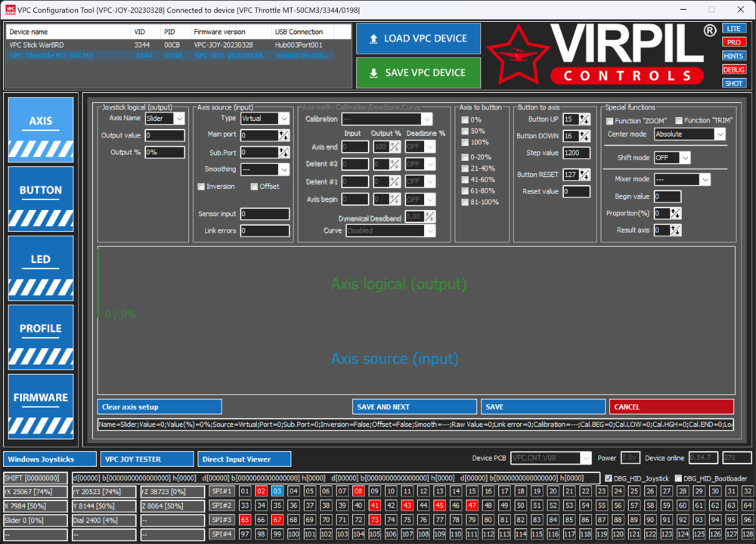Click red button indicator 73
The height and width of the screenshot is (544, 756).
(375, 520)
